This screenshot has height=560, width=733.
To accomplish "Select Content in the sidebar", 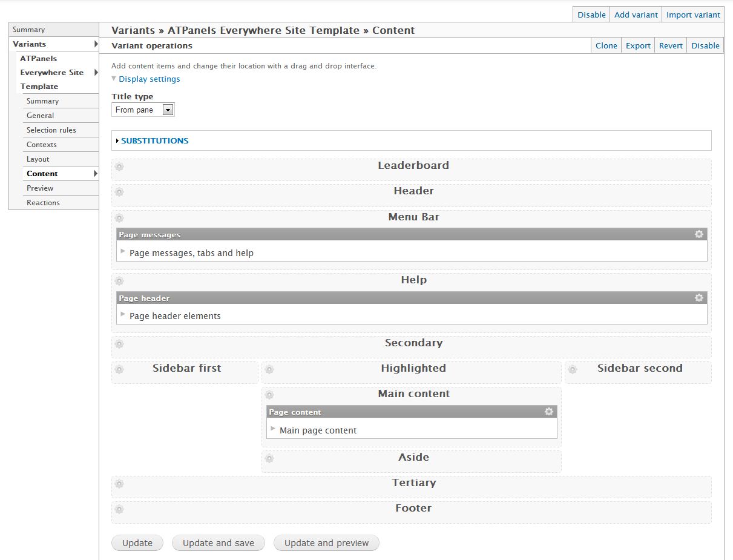I will [x=61, y=174].
